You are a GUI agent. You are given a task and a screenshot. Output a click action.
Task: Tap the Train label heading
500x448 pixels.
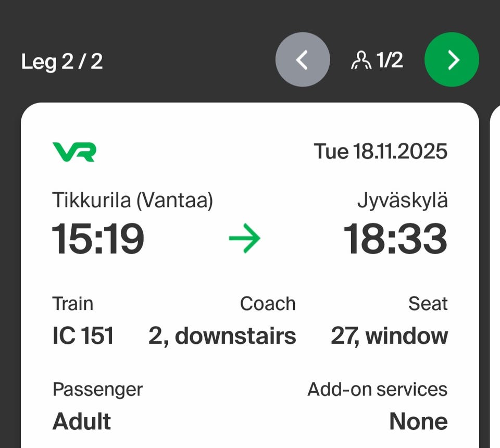click(72, 304)
